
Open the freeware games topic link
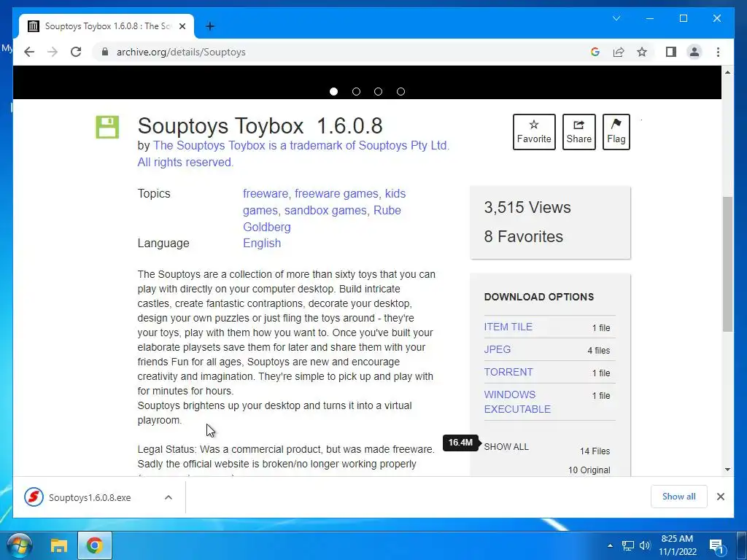[x=336, y=193]
